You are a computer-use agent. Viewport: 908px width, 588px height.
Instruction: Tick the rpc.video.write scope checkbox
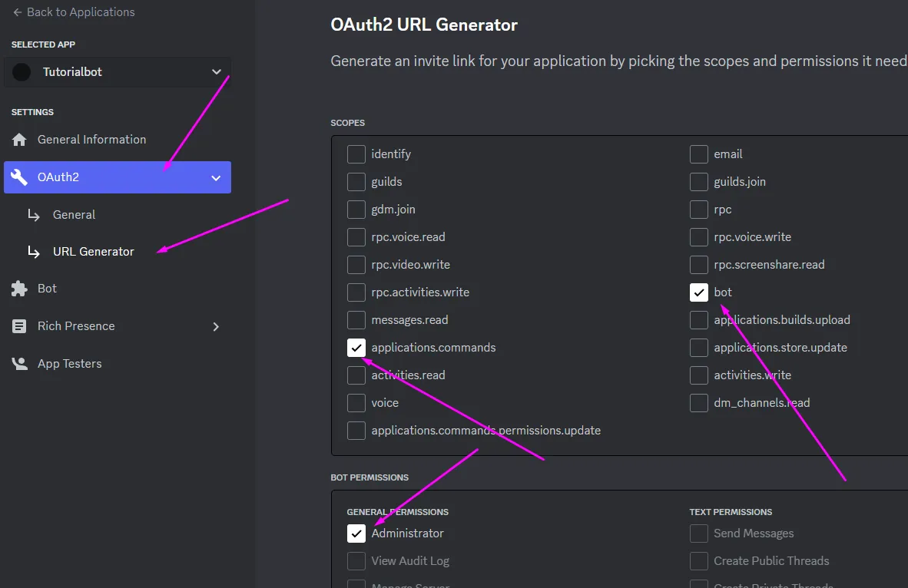(x=356, y=265)
